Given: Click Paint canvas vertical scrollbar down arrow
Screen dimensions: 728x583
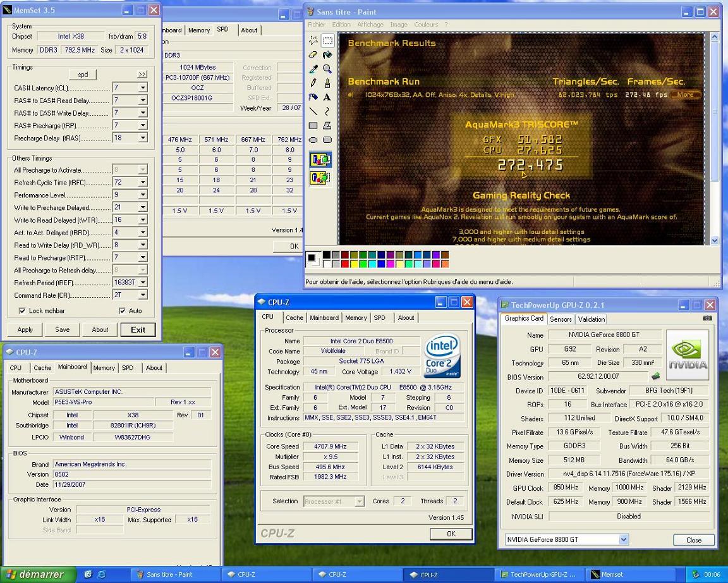Looking at the screenshot, I should (715, 240).
